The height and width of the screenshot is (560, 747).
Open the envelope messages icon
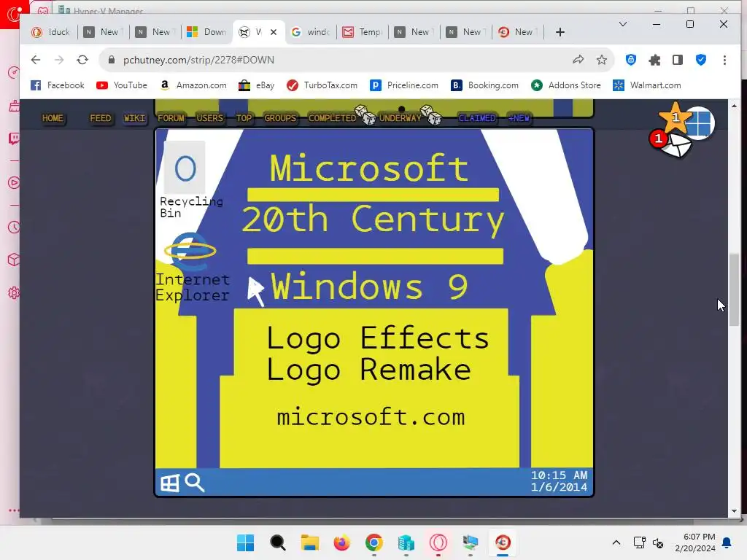[676, 145]
